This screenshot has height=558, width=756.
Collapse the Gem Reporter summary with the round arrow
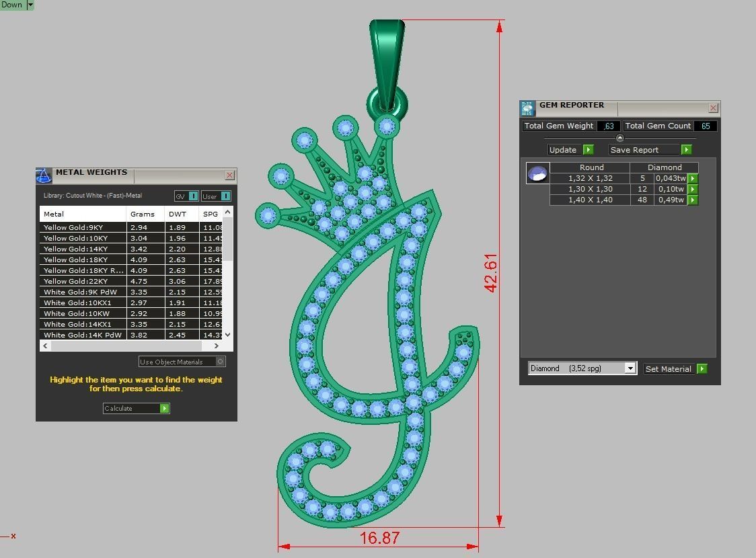pyautogui.click(x=620, y=138)
